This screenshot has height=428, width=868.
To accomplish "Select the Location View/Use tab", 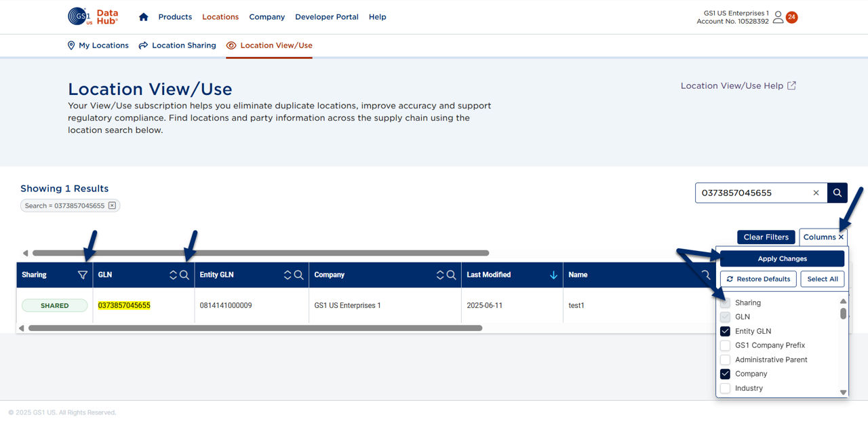I will (269, 45).
